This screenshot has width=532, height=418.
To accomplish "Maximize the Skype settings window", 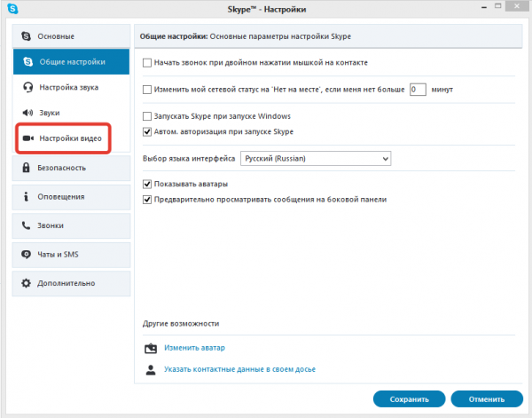I will pos(497,6).
